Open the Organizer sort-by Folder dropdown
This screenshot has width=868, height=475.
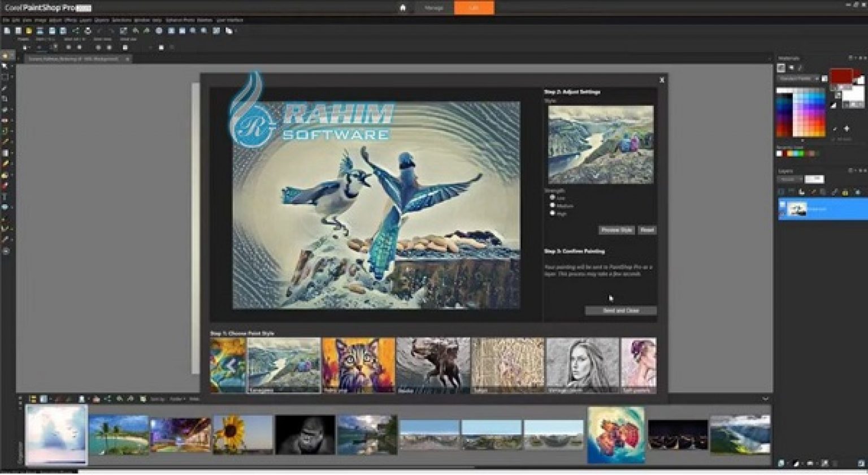[x=177, y=399]
